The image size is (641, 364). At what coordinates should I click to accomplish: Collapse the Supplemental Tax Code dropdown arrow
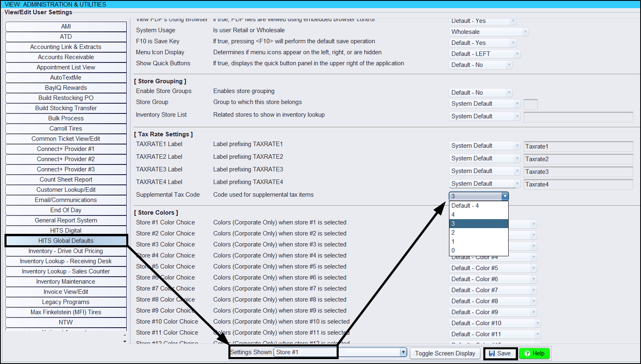pos(505,196)
